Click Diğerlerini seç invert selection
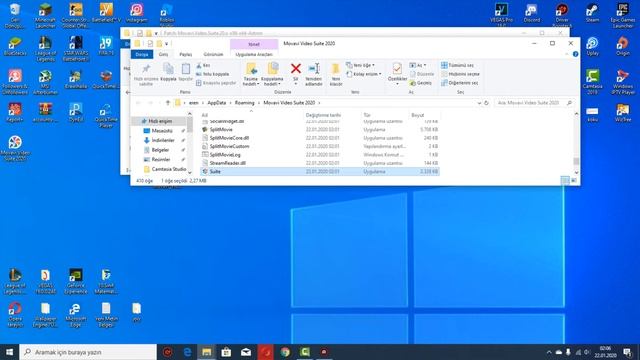Image resolution: width=640 pixels, height=360 pixels. pos(460,83)
